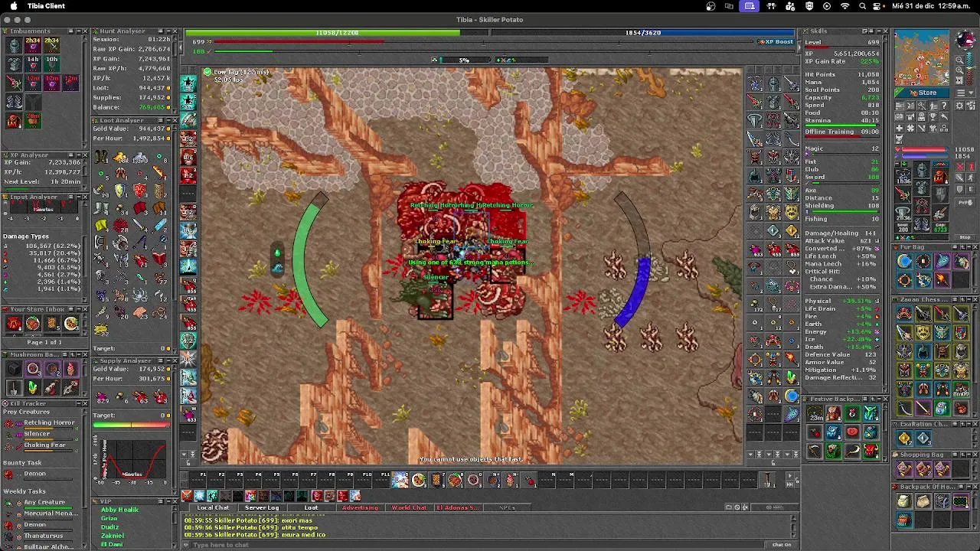
Task: Switch to the Loot chat tab
Action: (x=311, y=507)
